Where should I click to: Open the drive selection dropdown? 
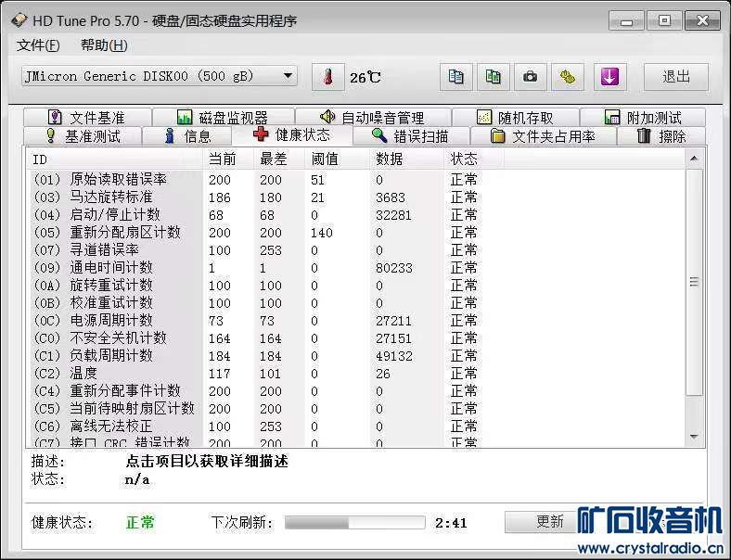point(160,76)
